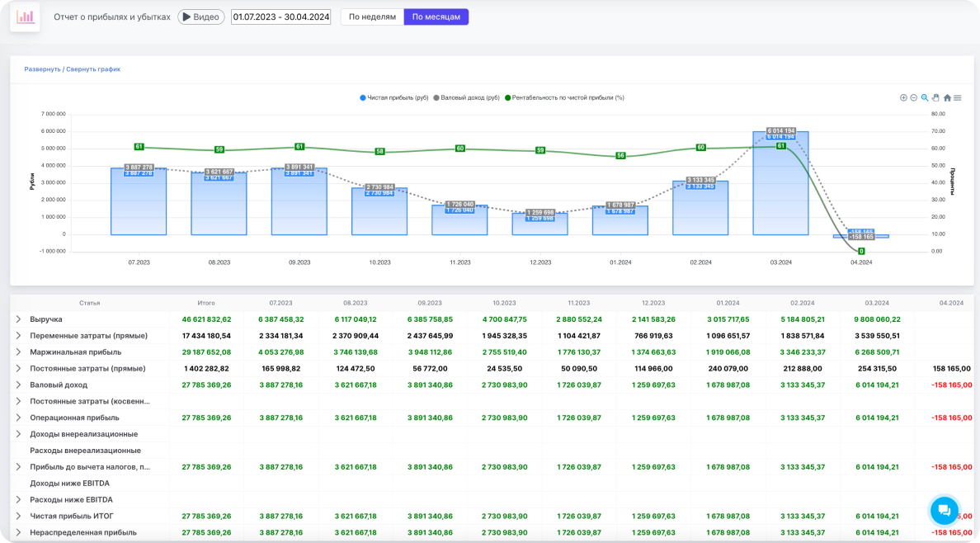Play the Видео tutorial button
This screenshot has width=980, height=543.
pos(201,17)
